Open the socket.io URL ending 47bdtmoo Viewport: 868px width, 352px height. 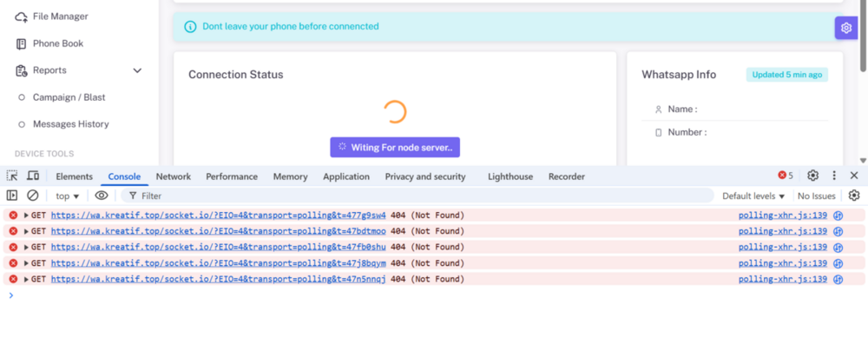click(218, 231)
